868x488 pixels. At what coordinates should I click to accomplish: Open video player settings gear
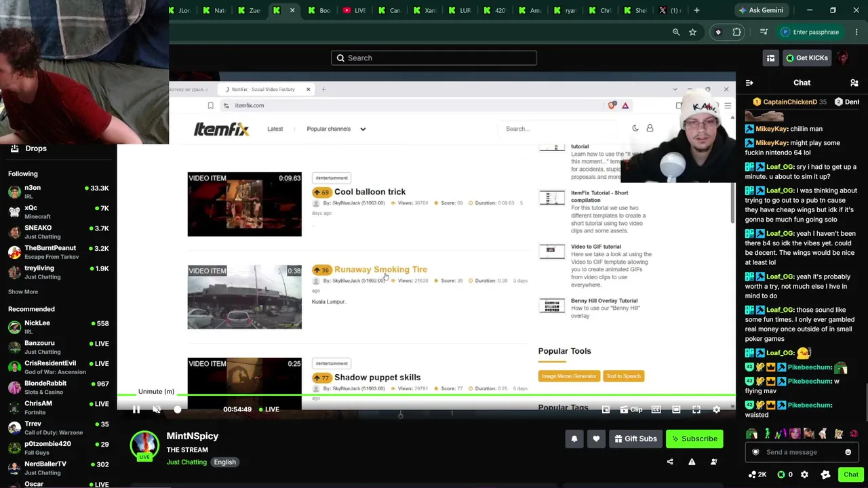coord(717,409)
